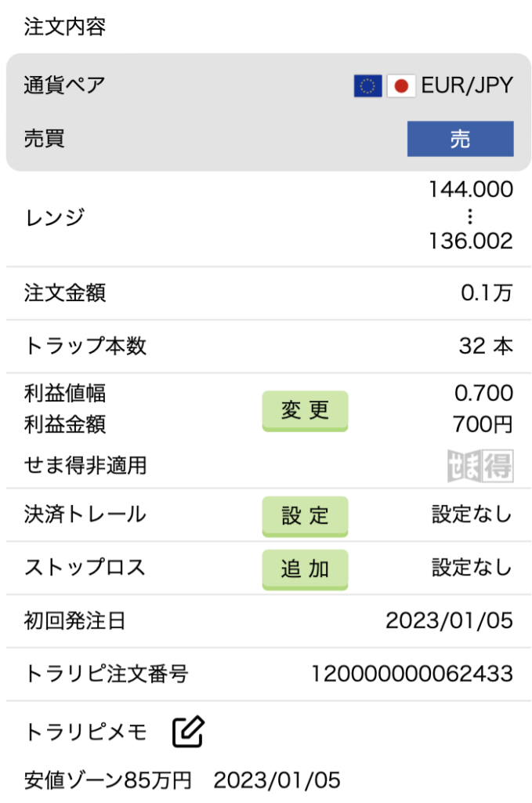Click the greyed せま得 badge icon
Viewport: 532px width, 803px height.
pos(480,466)
